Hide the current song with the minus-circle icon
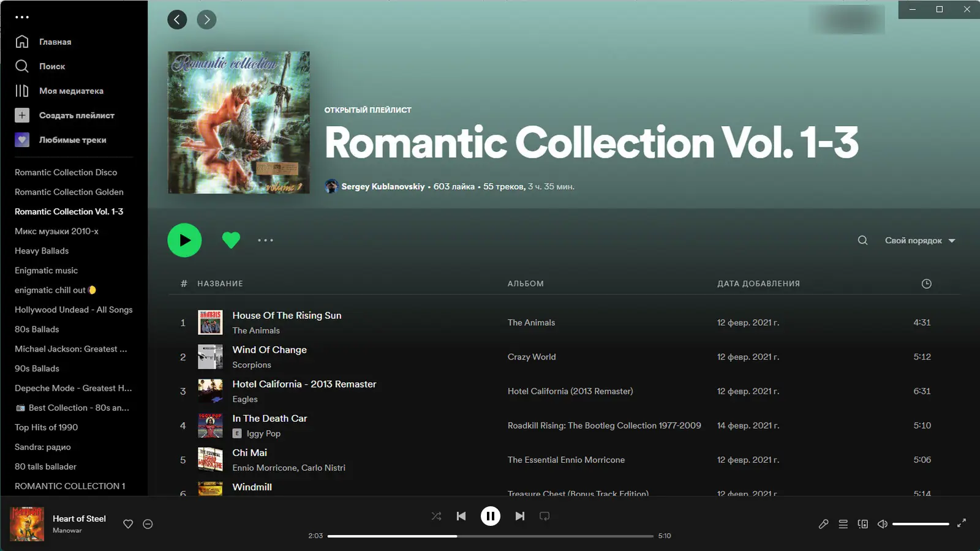980x551 pixels. [148, 524]
